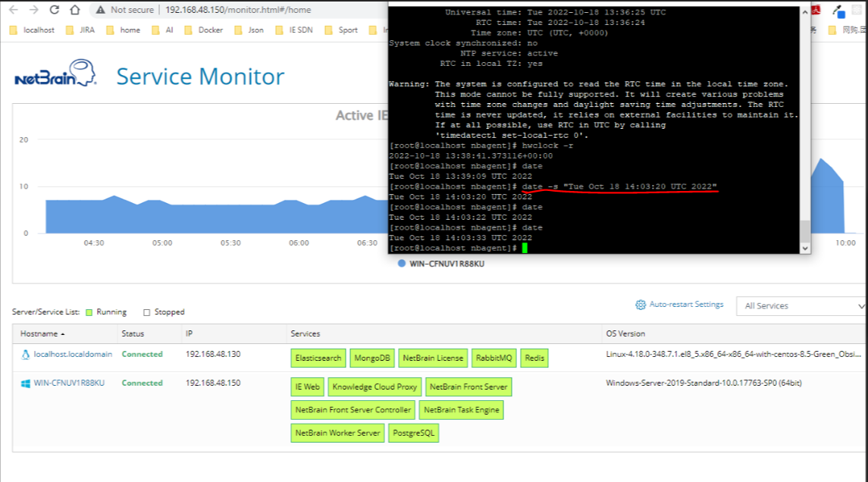Image resolution: width=868 pixels, height=482 pixels.
Task: Open WIN-CFNUV1R88KU hostname link
Action: (69, 383)
